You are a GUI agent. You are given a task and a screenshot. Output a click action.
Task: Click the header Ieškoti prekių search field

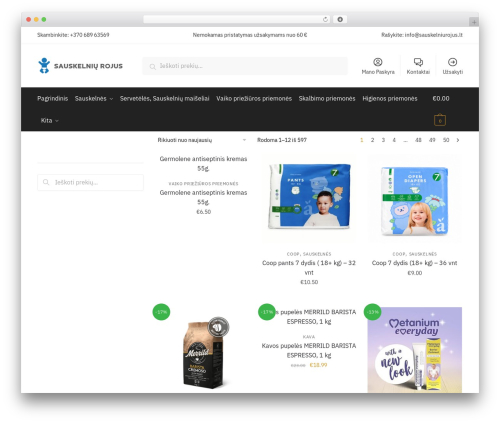(x=245, y=66)
